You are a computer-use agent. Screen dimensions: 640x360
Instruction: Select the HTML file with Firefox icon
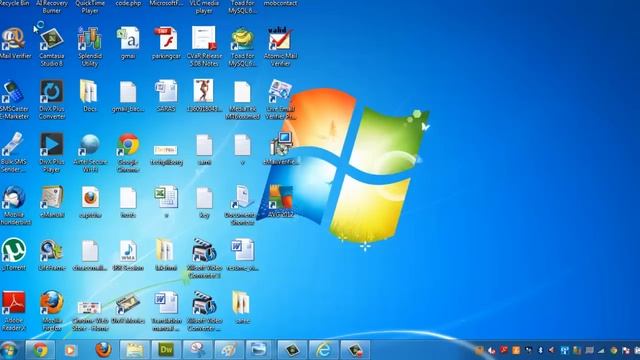89,198
